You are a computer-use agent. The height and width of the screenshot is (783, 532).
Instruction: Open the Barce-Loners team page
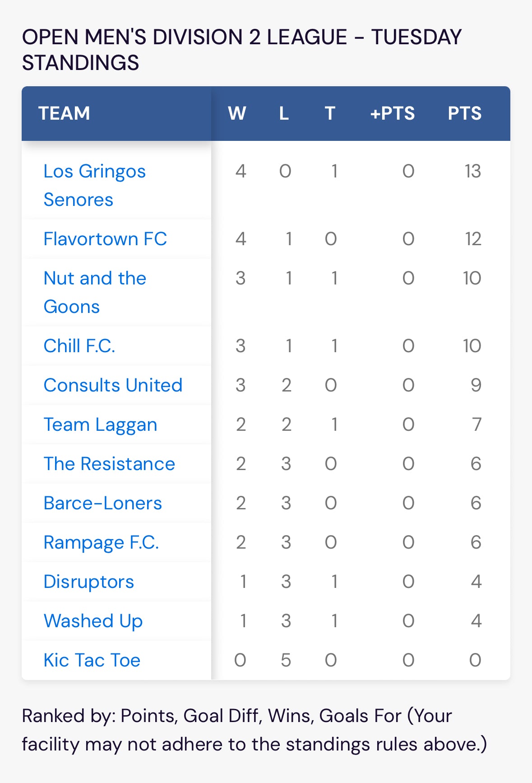click(102, 503)
